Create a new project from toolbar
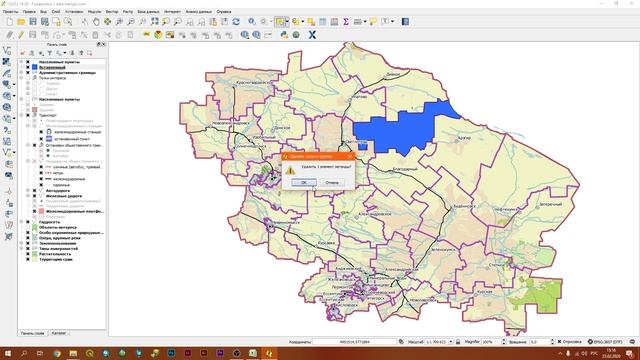640x360 pixels. (x=9, y=22)
